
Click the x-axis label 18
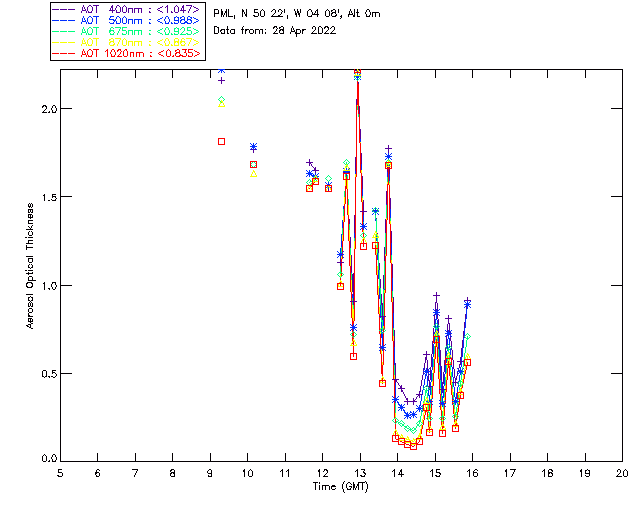547,473
